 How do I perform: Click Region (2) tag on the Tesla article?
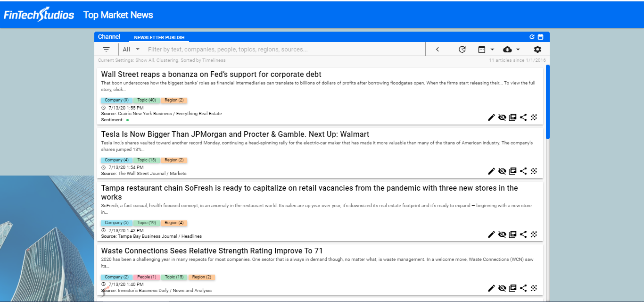tap(174, 160)
